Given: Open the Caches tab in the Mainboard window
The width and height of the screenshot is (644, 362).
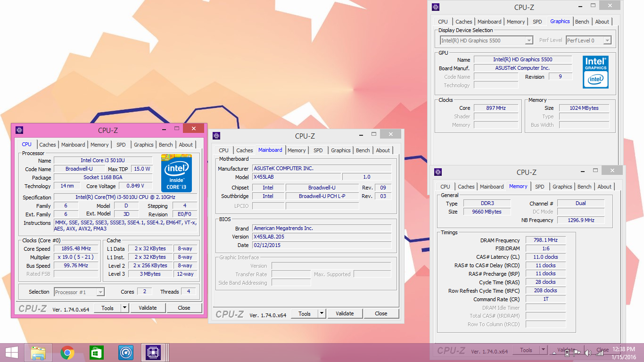Looking at the screenshot, I should (x=245, y=150).
